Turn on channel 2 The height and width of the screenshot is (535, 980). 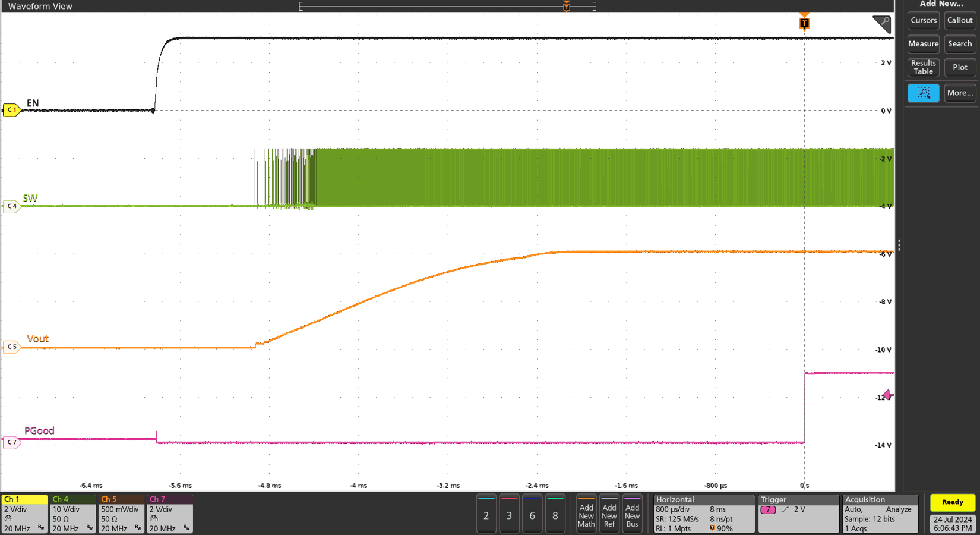tap(486, 515)
